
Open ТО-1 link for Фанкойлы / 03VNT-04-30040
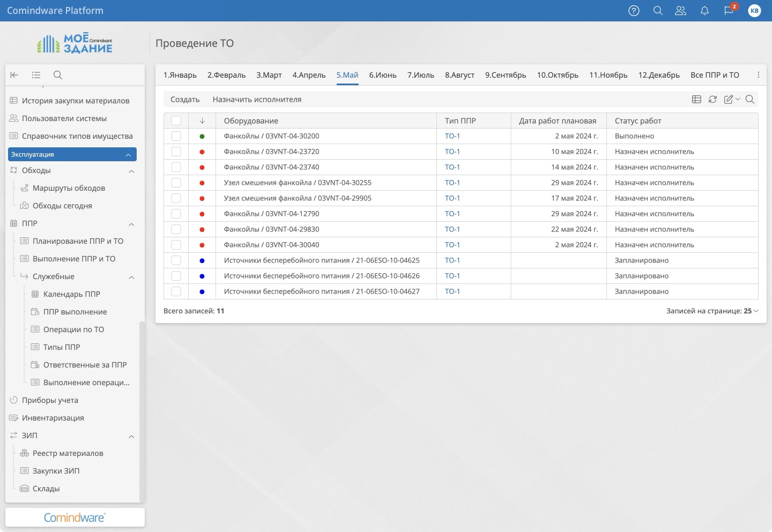coord(452,245)
